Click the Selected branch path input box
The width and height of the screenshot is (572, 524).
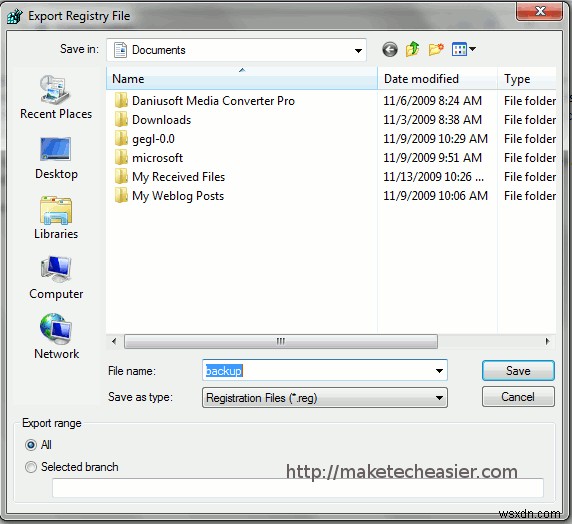point(298,488)
